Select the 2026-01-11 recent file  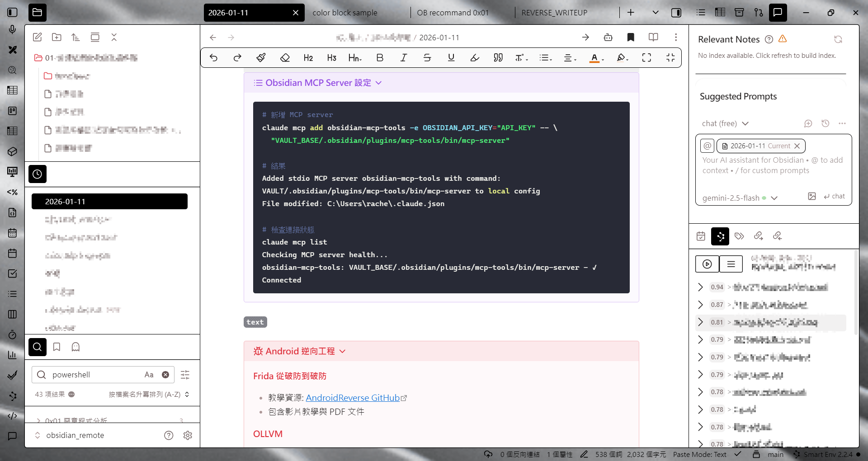pyautogui.click(x=109, y=202)
